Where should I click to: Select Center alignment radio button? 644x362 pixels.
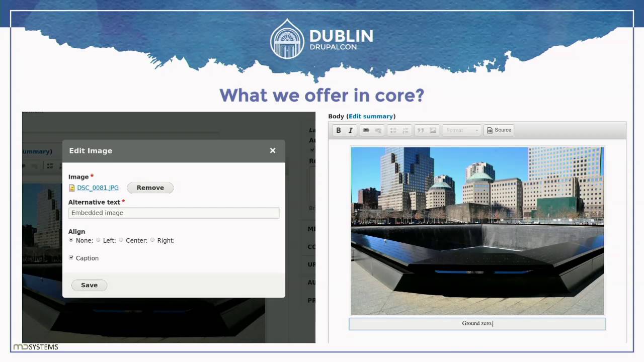click(x=121, y=240)
